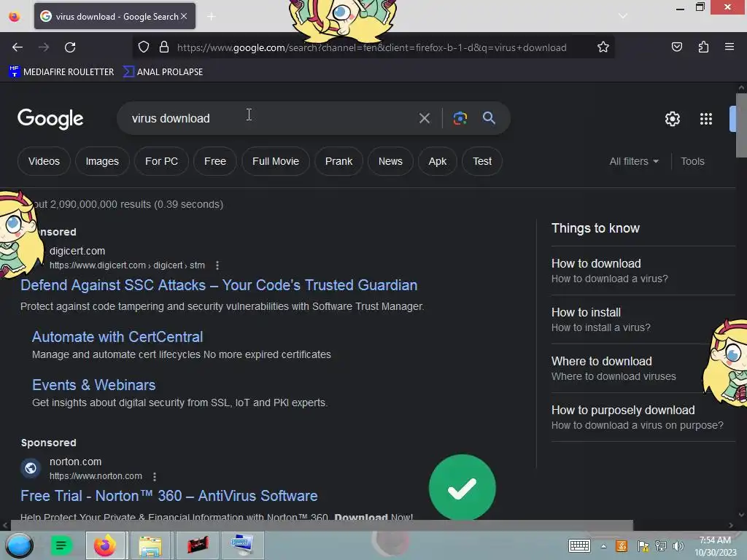747x560 pixels.
Task: Click the URL address bar
Action: coord(371,47)
